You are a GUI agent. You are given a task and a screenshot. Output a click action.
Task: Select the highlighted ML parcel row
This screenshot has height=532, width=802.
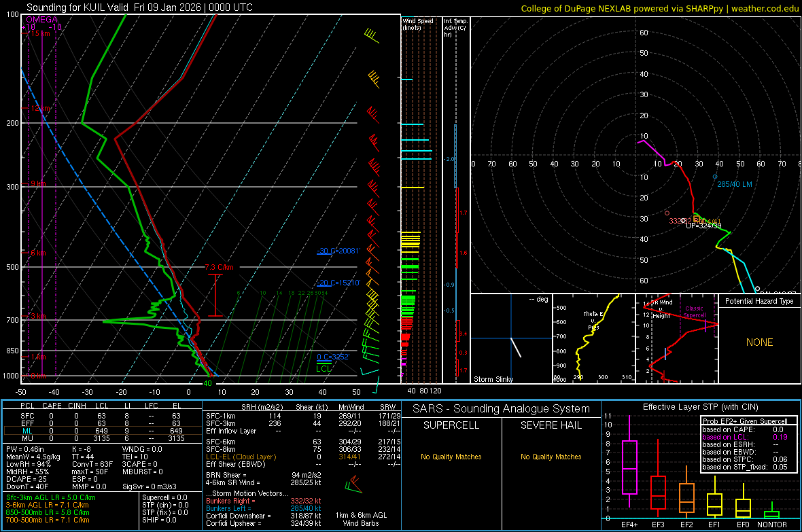click(101, 431)
